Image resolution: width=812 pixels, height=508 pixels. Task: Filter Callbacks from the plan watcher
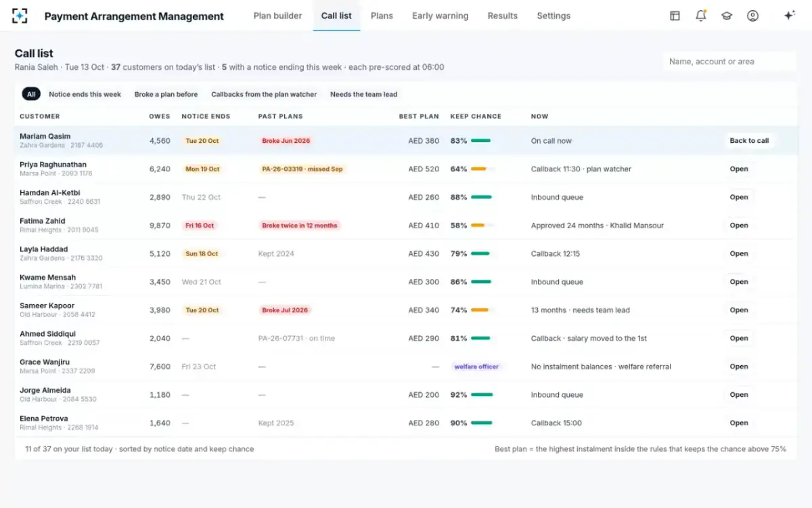[264, 94]
